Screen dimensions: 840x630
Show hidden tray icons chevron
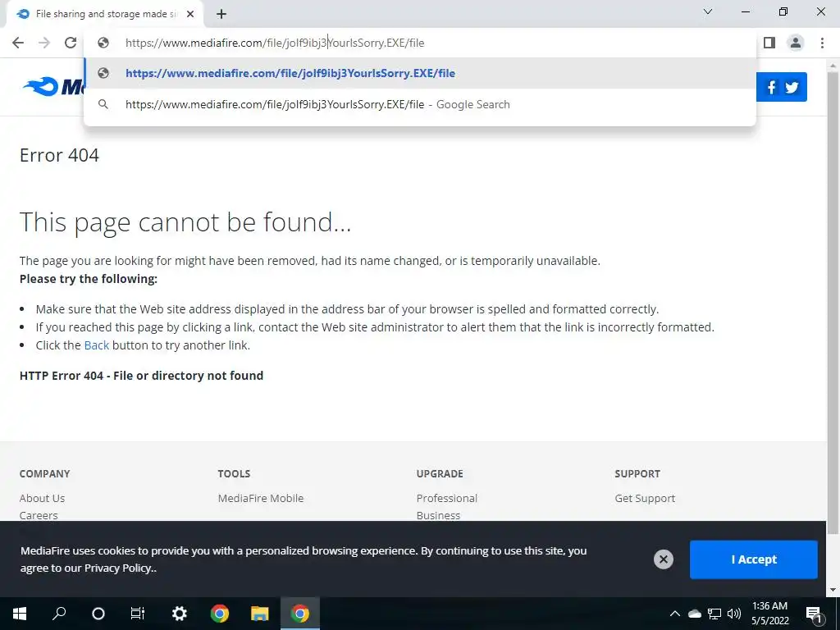(675, 614)
